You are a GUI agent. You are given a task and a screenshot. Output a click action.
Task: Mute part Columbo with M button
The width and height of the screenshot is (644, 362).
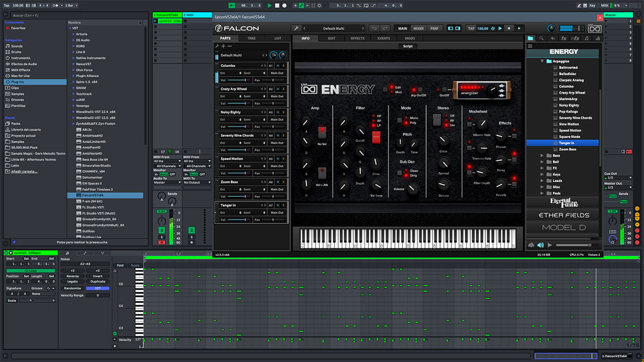tap(279, 65)
